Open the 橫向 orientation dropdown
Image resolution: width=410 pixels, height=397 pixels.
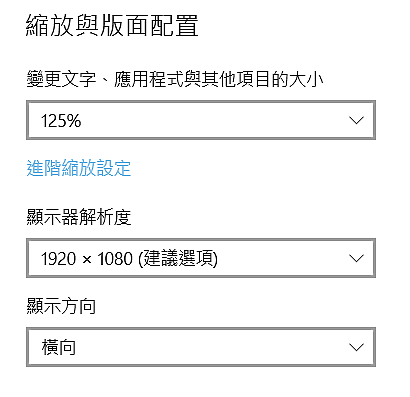[x=201, y=347]
